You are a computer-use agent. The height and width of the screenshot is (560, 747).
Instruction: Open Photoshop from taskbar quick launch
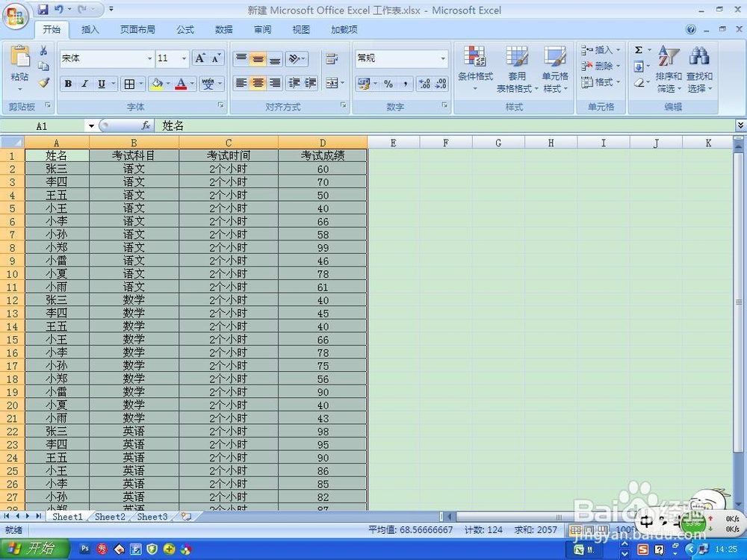(x=85, y=549)
